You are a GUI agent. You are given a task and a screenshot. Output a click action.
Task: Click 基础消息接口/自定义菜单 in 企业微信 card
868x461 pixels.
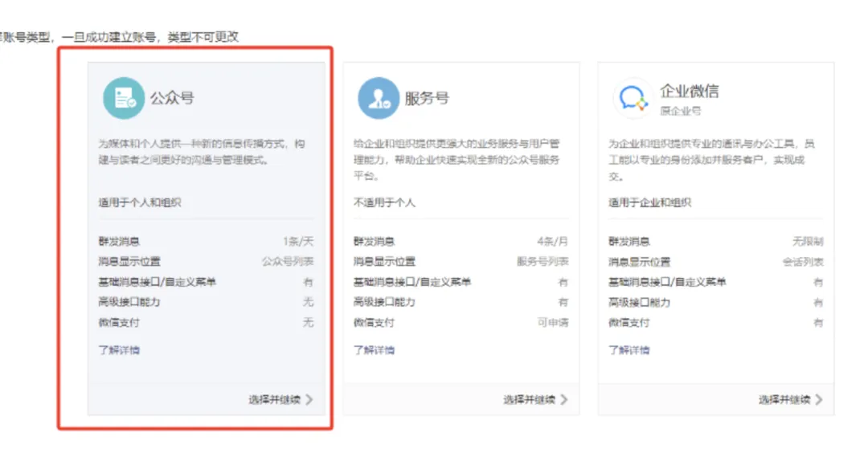668,282
